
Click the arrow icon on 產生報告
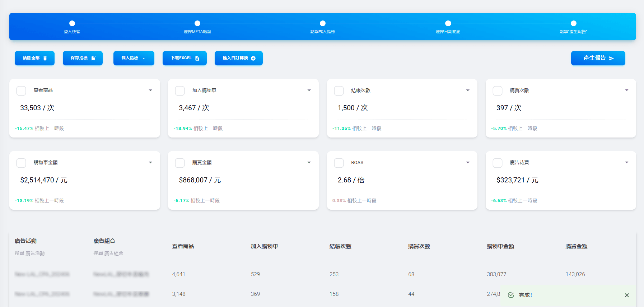coord(611,58)
